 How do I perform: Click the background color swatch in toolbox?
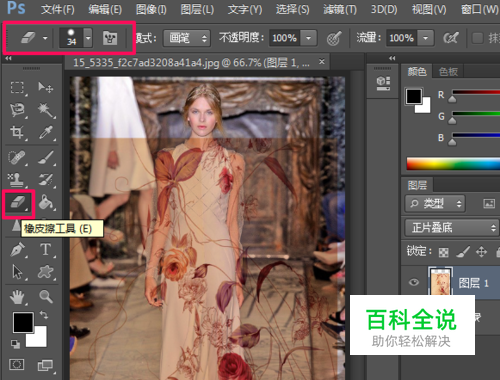click(39, 339)
